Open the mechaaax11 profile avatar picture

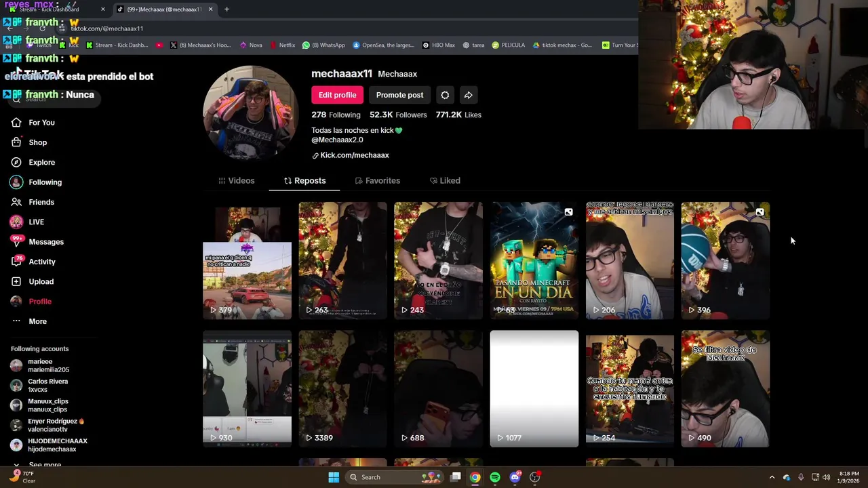[250, 113]
